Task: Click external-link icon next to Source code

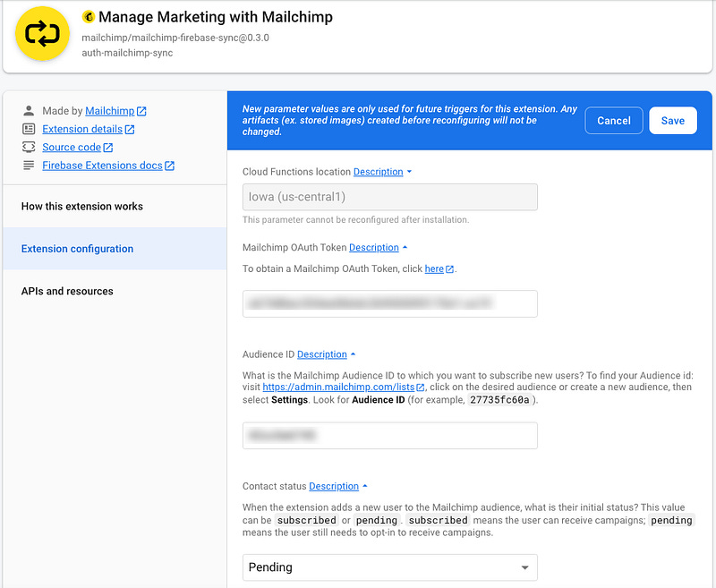Action: (x=107, y=148)
